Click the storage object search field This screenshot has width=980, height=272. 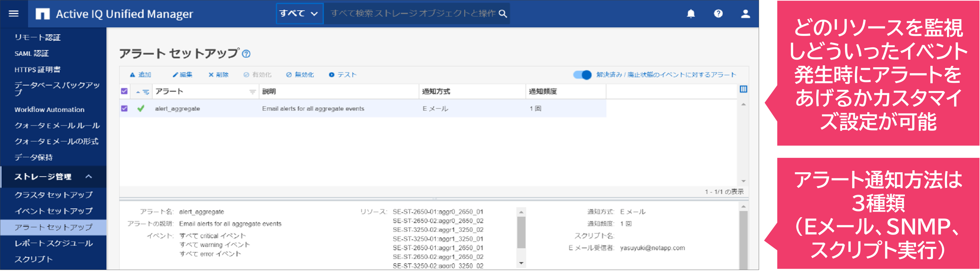(413, 14)
